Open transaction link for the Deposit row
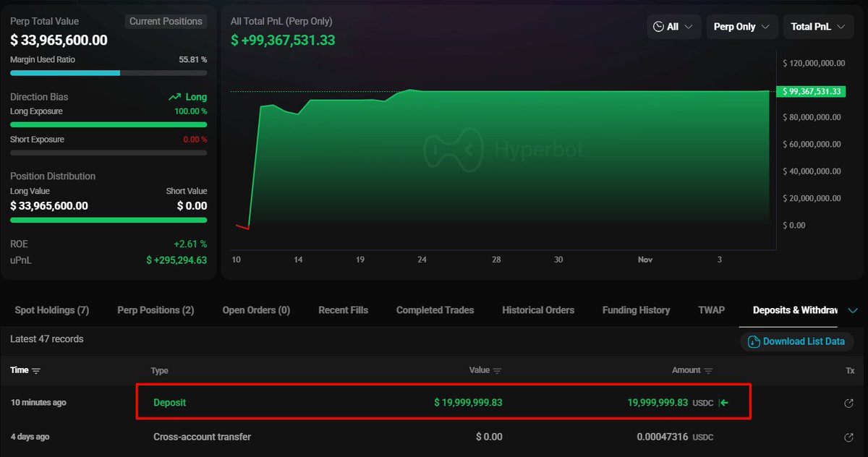 (x=849, y=403)
